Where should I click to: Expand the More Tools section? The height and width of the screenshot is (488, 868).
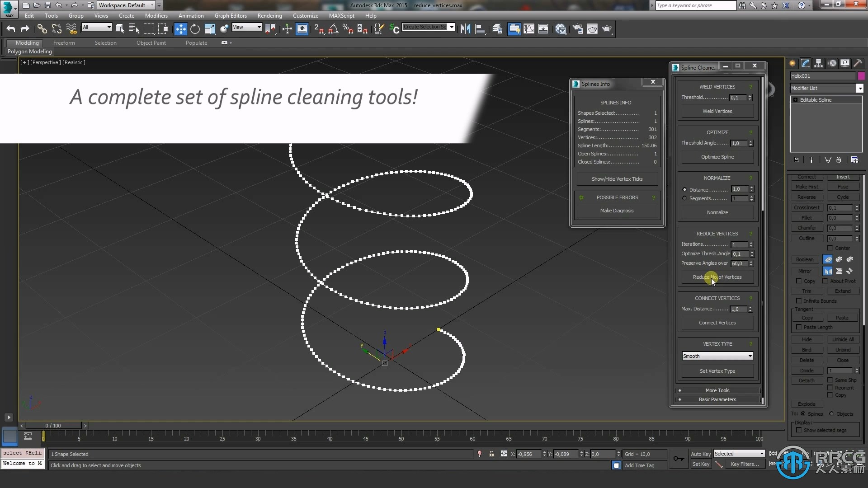coord(717,389)
